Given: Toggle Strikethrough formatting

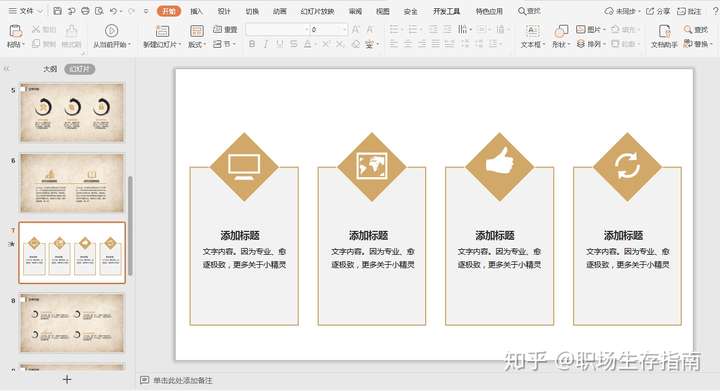Looking at the screenshot, I should [x=293, y=44].
